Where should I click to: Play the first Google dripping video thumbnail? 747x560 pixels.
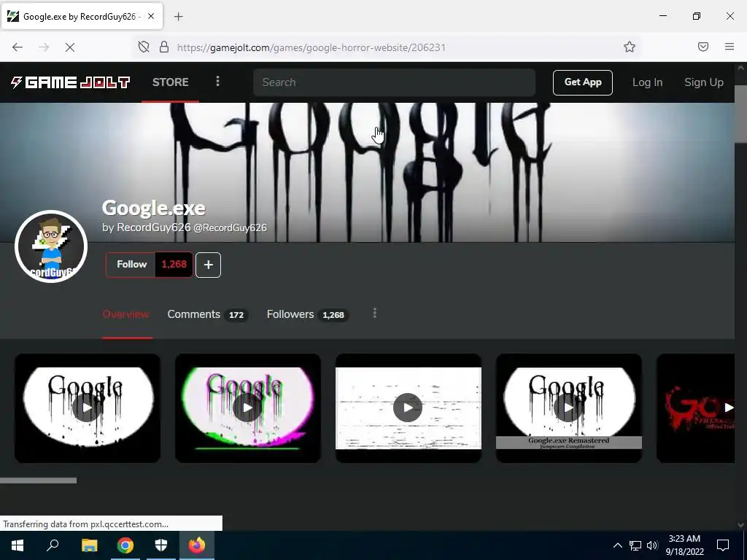pyautogui.click(x=88, y=408)
